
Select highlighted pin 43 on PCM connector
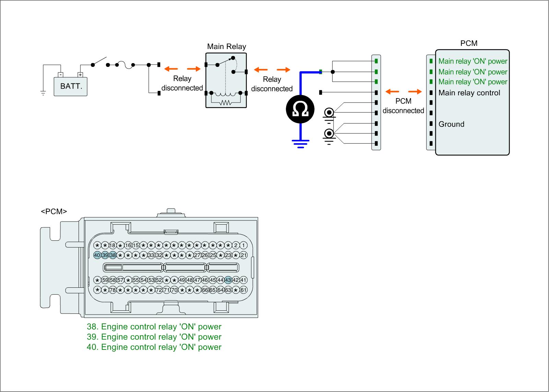click(x=228, y=280)
